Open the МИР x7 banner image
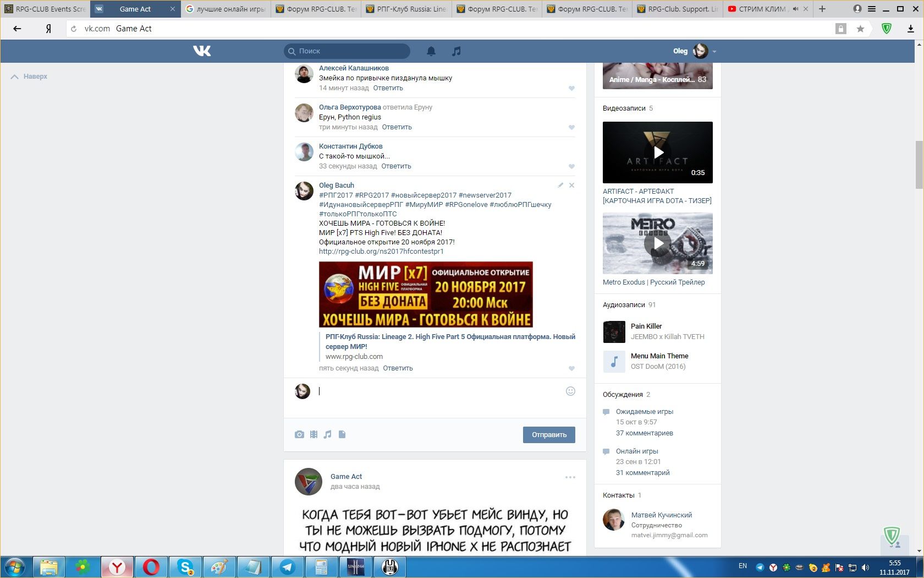The height and width of the screenshot is (578, 924). (426, 295)
